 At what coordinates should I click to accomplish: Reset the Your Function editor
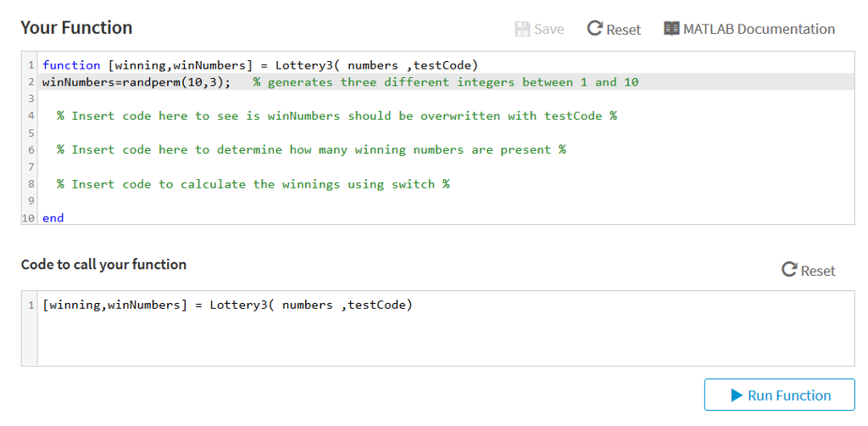(x=614, y=29)
